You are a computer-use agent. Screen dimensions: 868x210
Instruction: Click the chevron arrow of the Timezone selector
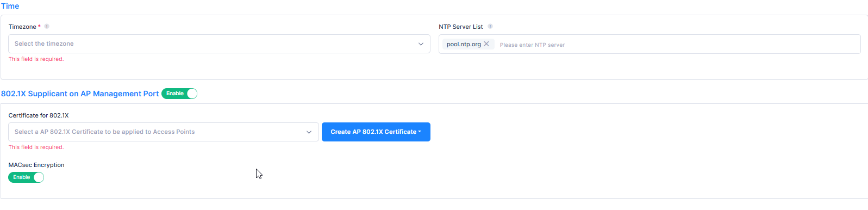coord(421,44)
